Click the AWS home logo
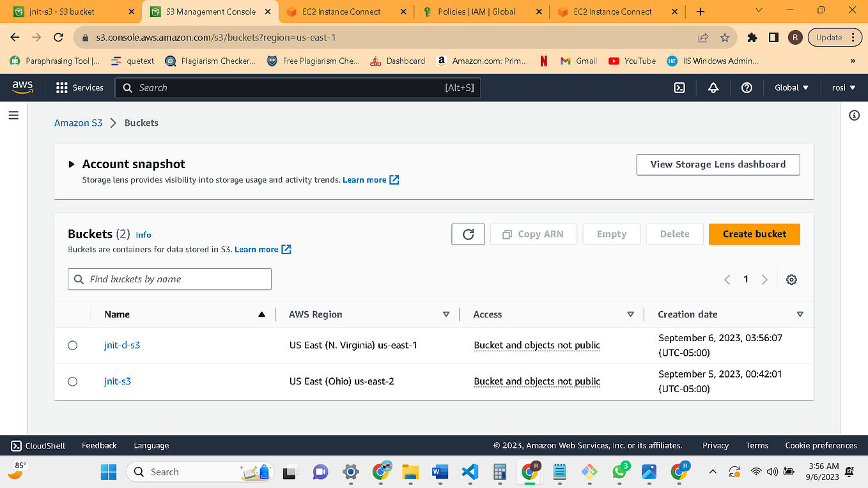 pos(22,88)
